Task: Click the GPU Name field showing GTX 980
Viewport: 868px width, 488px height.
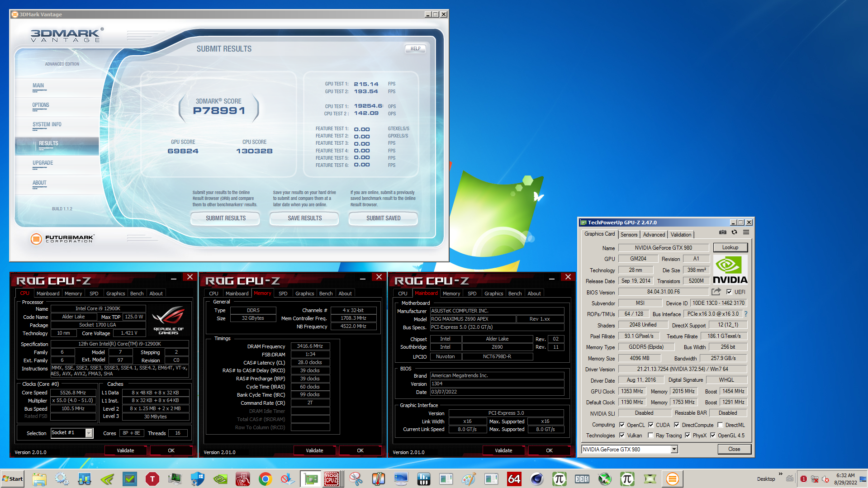Action: coord(663,247)
